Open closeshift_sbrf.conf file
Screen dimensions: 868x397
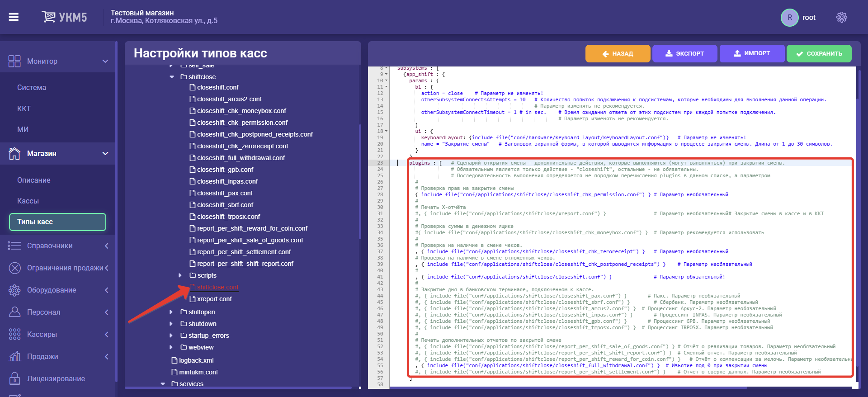225,205
